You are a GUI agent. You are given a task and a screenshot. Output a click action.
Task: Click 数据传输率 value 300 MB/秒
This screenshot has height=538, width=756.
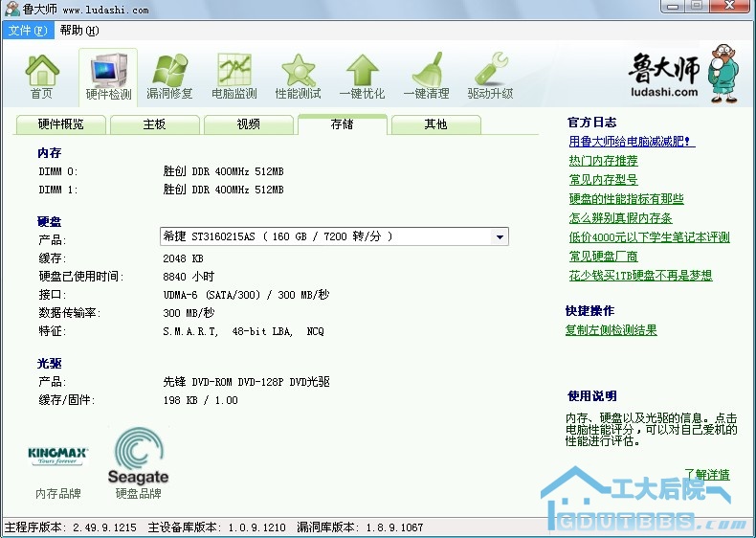coord(189,313)
